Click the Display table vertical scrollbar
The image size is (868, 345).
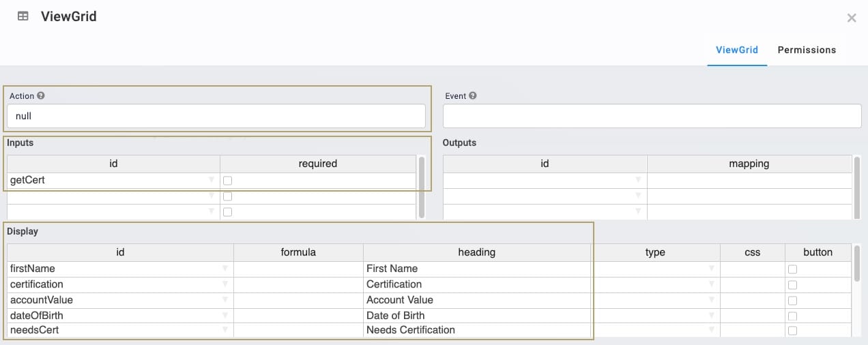click(x=857, y=263)
